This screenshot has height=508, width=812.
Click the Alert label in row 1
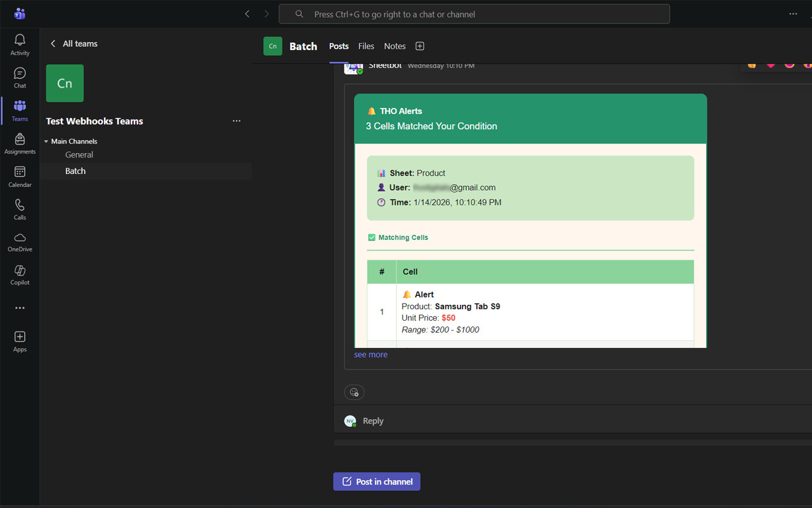pos(424,295)
